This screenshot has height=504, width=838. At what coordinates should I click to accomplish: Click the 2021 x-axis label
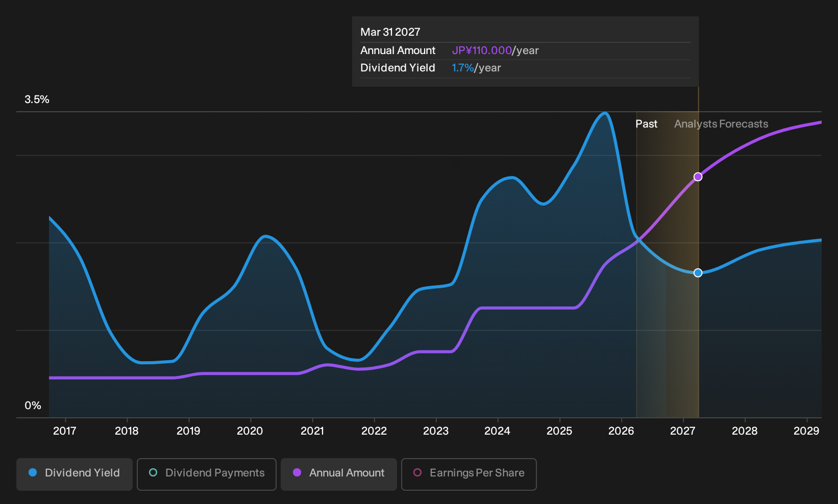coord(312,431)
